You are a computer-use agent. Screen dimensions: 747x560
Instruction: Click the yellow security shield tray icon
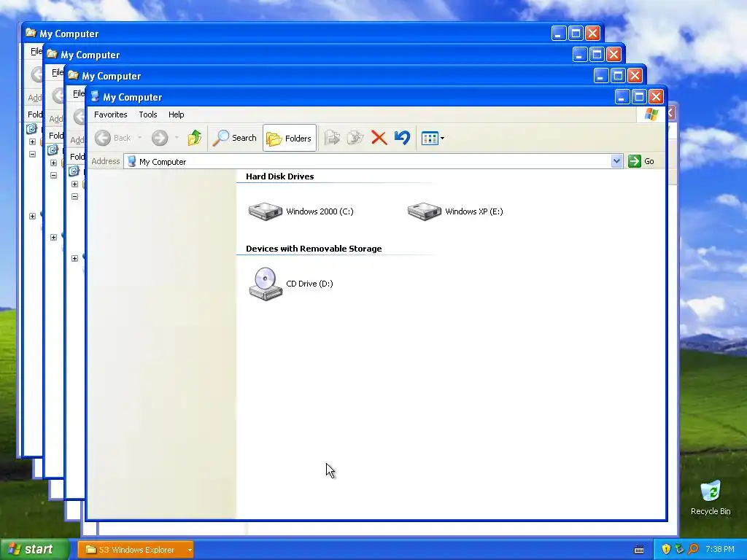tap(665, 549)
